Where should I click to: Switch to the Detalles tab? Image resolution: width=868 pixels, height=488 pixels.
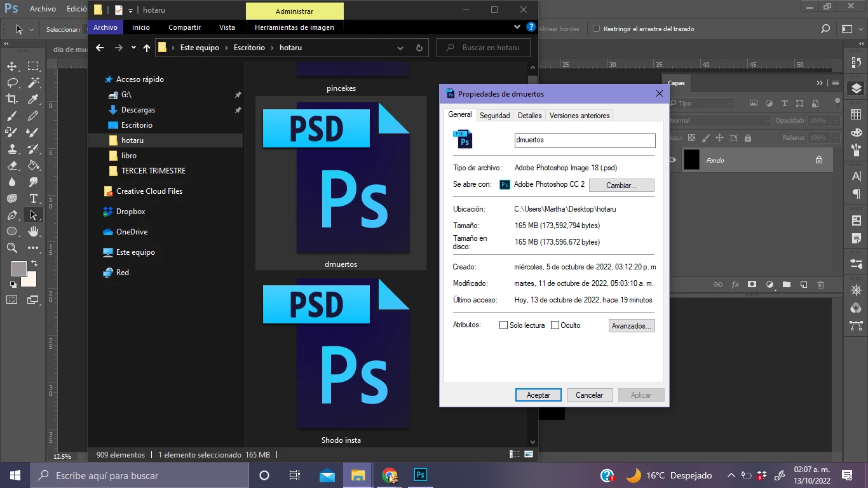(x=530, y=116)
